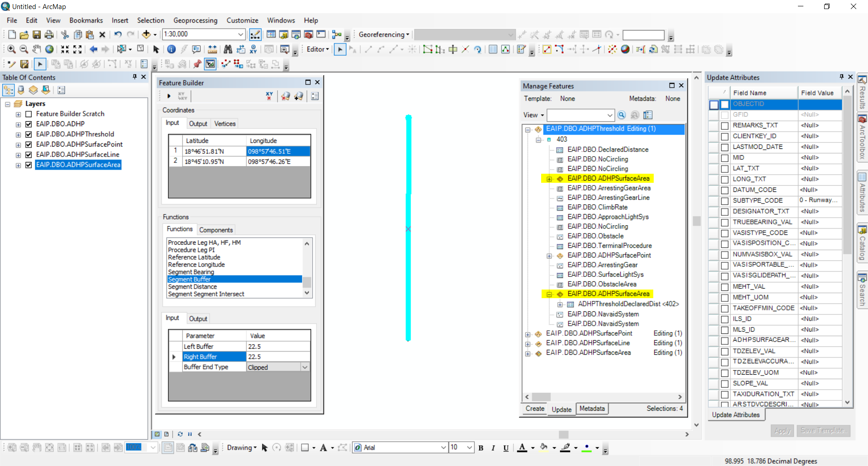Click the Update Attributes tab button at the bottom
868x466 pixels.
pos(736,415)
